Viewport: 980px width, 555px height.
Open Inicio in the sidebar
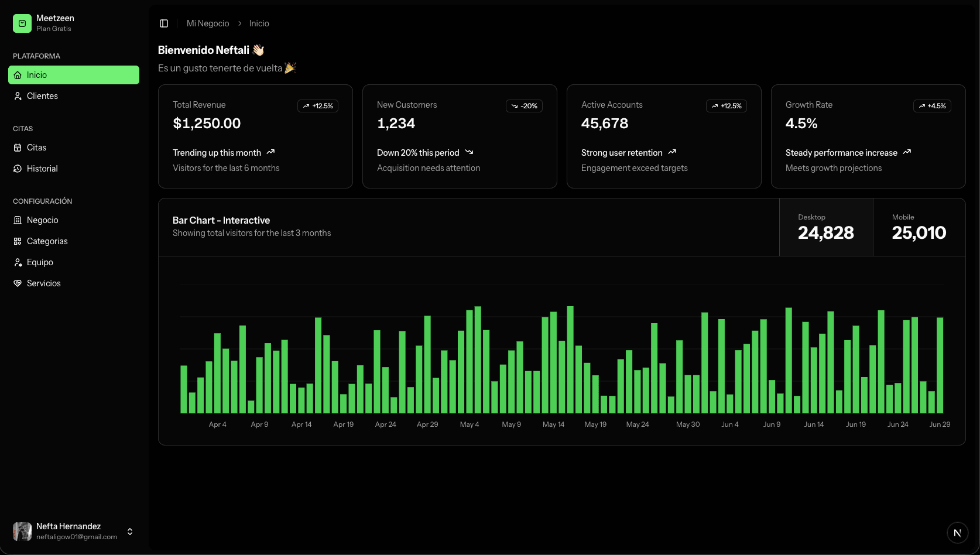(73, 75)
